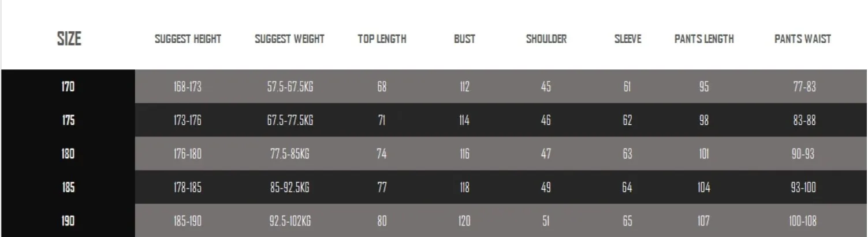This screenshot has width=868, height=237.
Task: Select size 170 row label
Action: click(68, 87)
